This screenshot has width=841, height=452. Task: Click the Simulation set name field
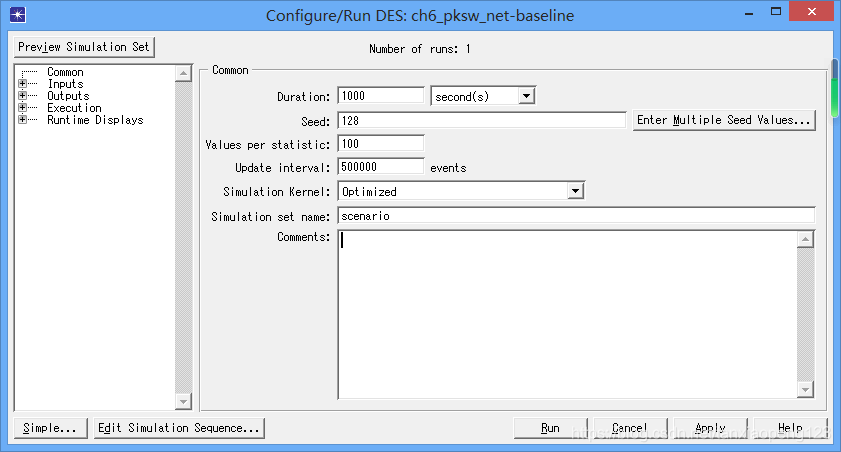coord(577,216)
